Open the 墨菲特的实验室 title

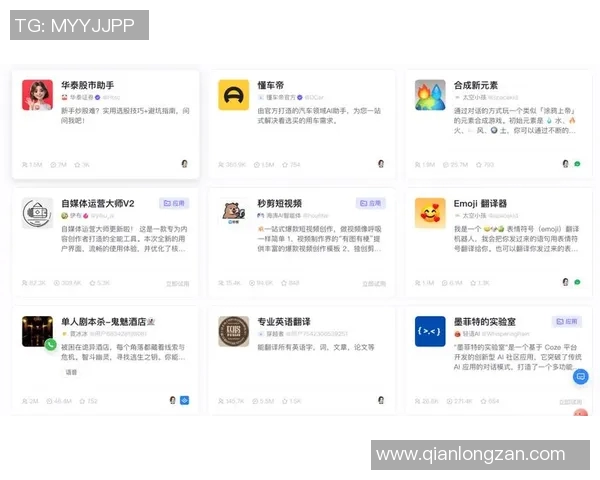pyautogui.click(x=485, y=322)
